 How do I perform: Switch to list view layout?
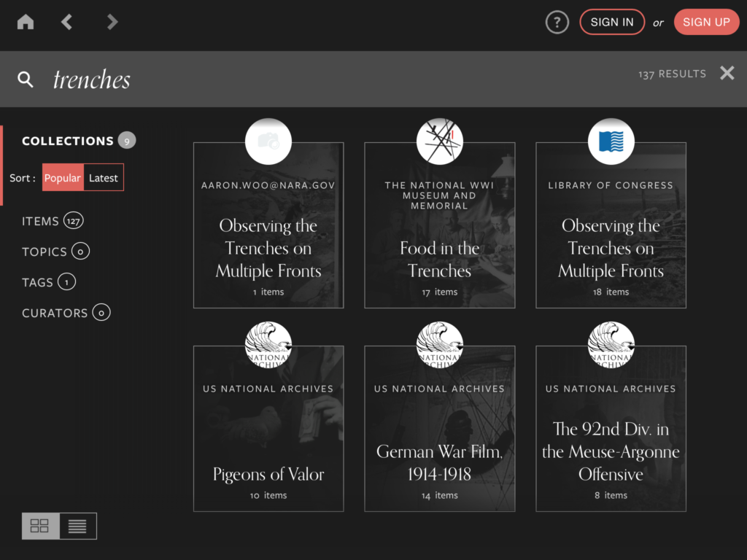coord(77,526)
